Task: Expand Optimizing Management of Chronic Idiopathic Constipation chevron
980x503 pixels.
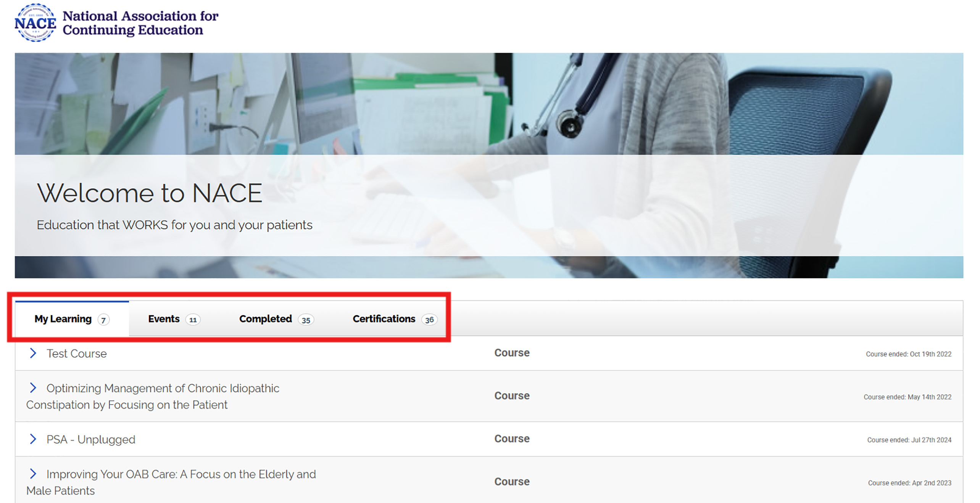Action: pos(33,388)
